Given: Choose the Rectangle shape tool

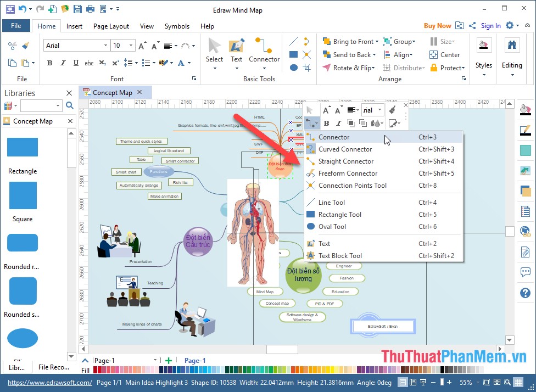Looking at the screenshot, I should (293, 55).
